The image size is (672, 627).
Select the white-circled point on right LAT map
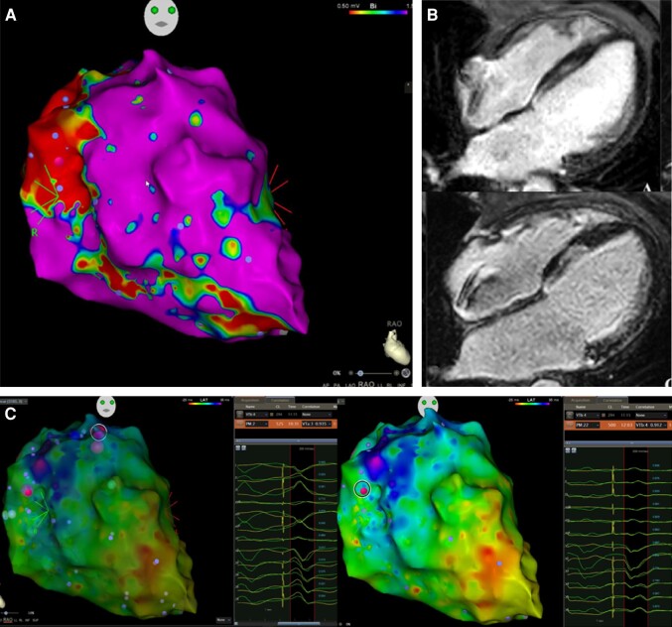(x=363, y=488)
